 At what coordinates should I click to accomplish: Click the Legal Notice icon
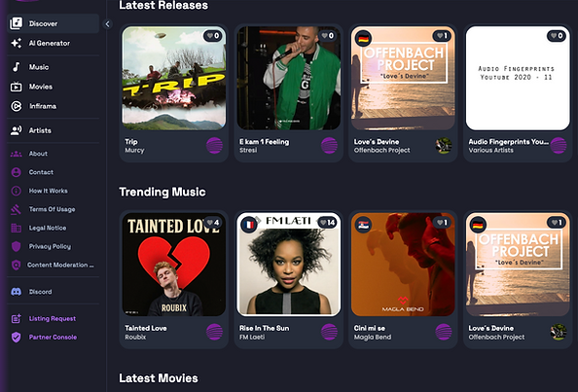tap(16, 228)
